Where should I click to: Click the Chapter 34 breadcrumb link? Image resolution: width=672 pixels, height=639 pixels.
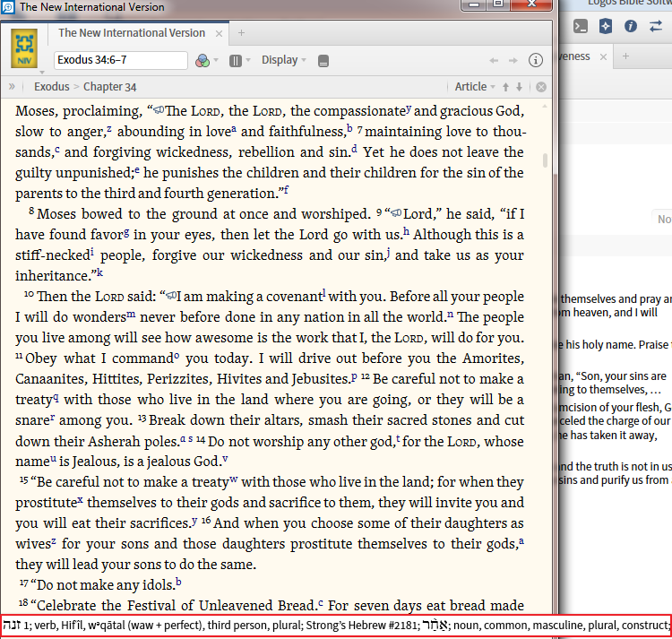[109, 87]
